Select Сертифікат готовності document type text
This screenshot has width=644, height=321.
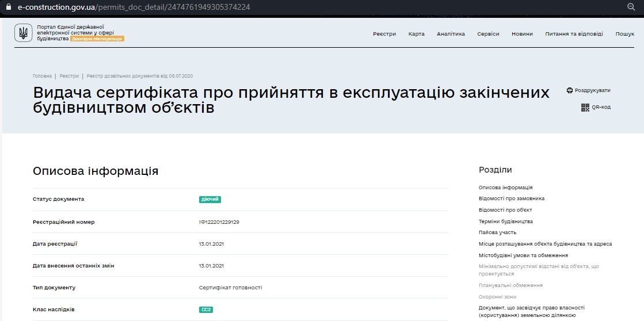tap(230, 287)
